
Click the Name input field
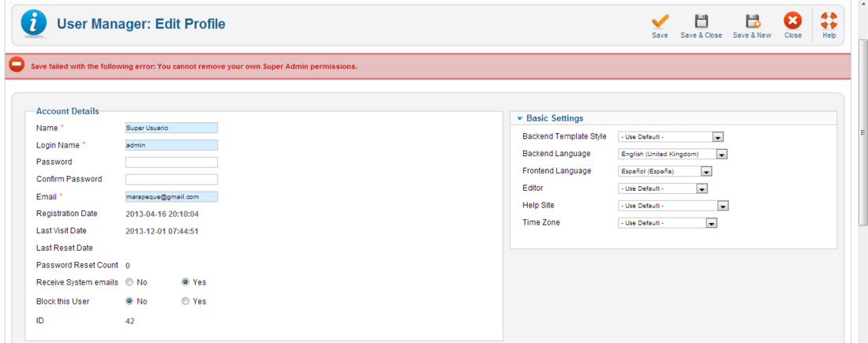click(x=171, y=128)
